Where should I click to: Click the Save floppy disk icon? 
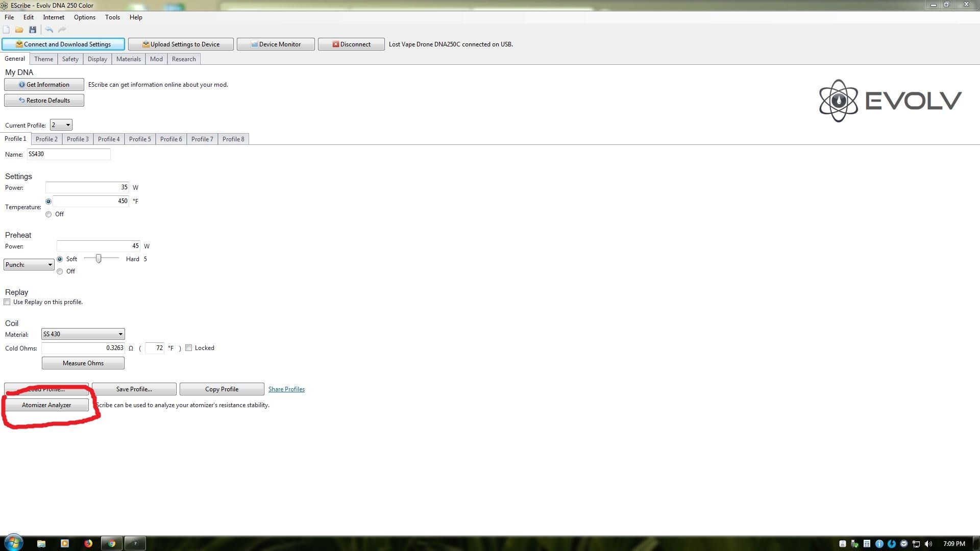point(33,30)
